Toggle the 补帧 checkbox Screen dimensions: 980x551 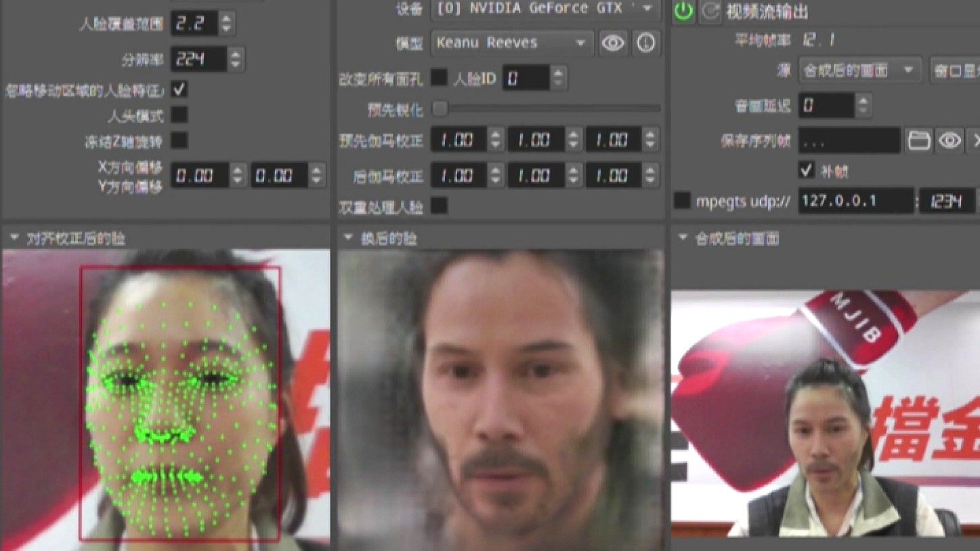[x=806, y=170]
